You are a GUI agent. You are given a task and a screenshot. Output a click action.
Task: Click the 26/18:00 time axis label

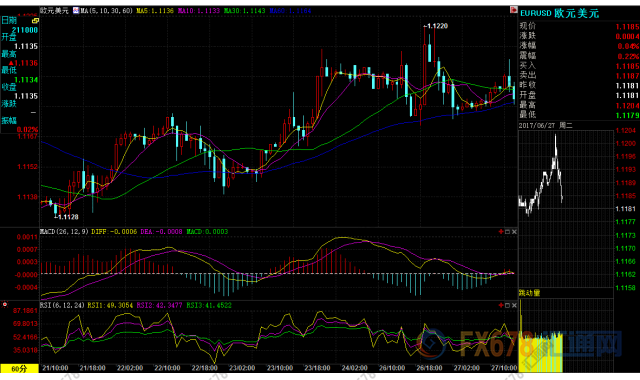429,368
